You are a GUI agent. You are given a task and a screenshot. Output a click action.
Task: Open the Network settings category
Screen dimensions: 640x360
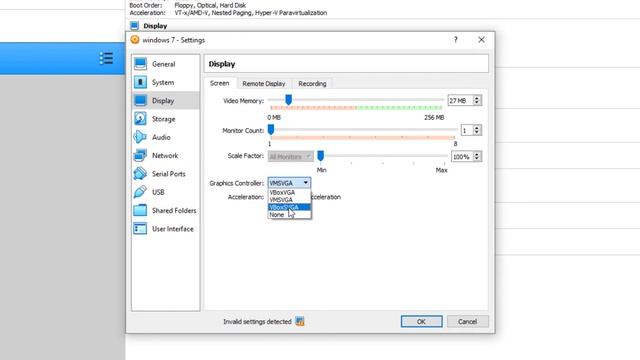pos(165,156)
